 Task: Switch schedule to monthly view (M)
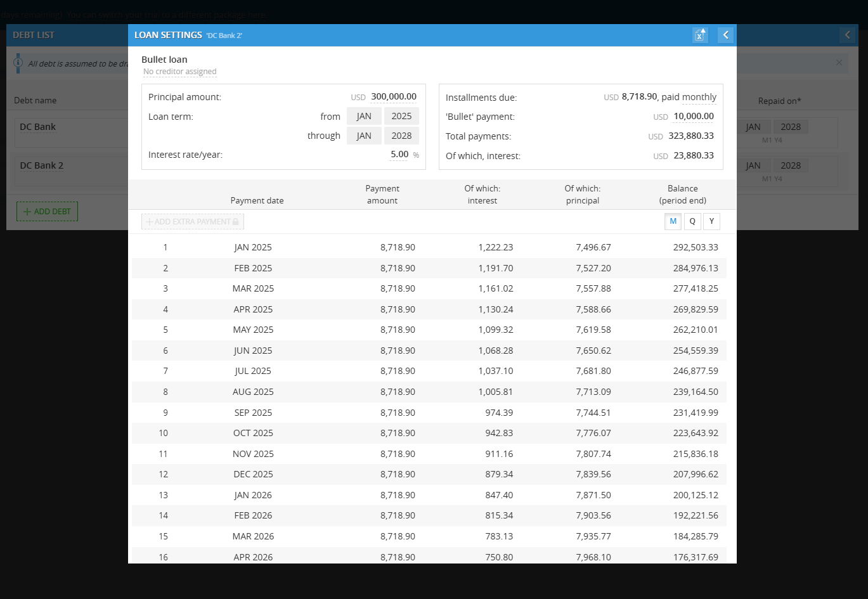(x=673, y=221)
